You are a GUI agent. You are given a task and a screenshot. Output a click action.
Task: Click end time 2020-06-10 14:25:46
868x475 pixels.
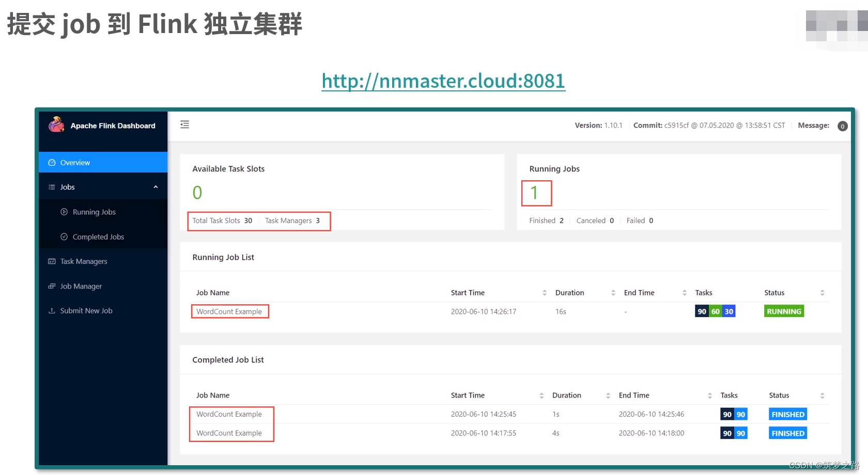click(651, 414)
